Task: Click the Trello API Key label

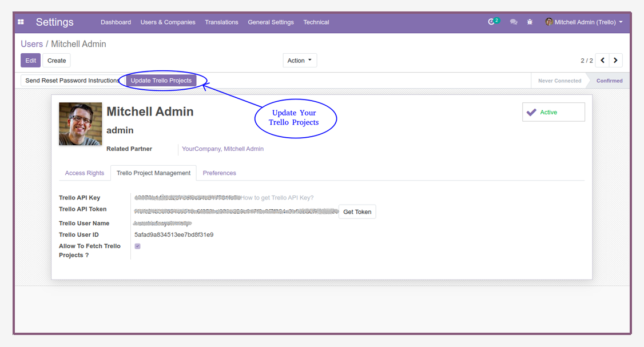Action: pyautogui.click(x=79, y=198)
